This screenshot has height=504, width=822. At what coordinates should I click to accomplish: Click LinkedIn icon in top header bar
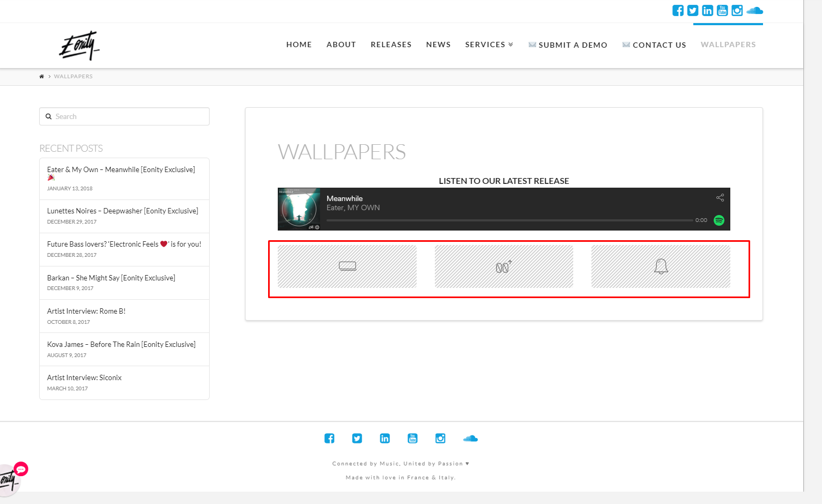[x=707, y=11]
